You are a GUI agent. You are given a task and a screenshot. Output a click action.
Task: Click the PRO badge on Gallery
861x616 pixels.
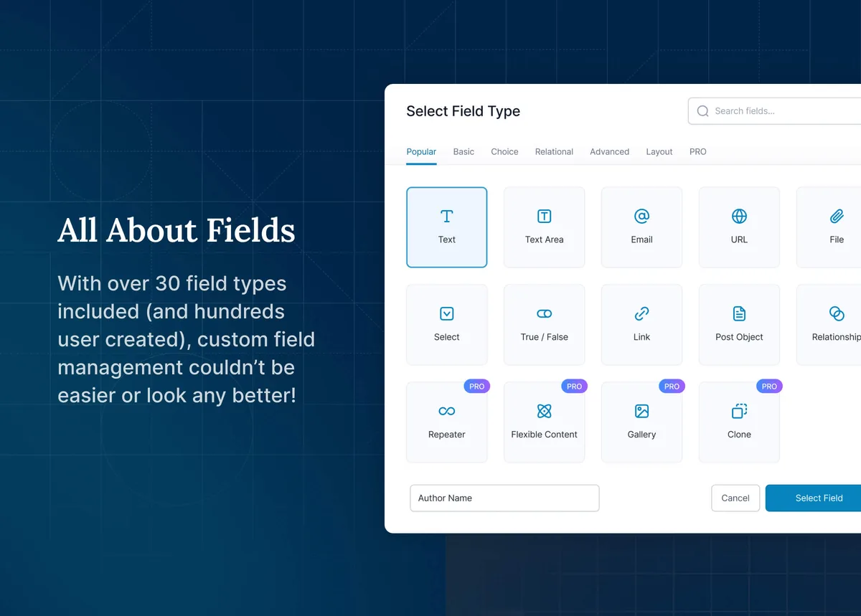tap(672, 387)
